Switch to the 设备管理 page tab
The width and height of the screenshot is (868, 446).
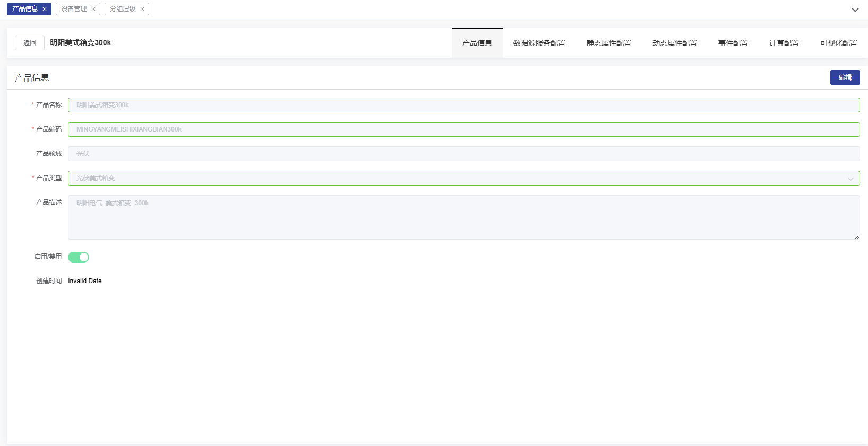(74, 9)
